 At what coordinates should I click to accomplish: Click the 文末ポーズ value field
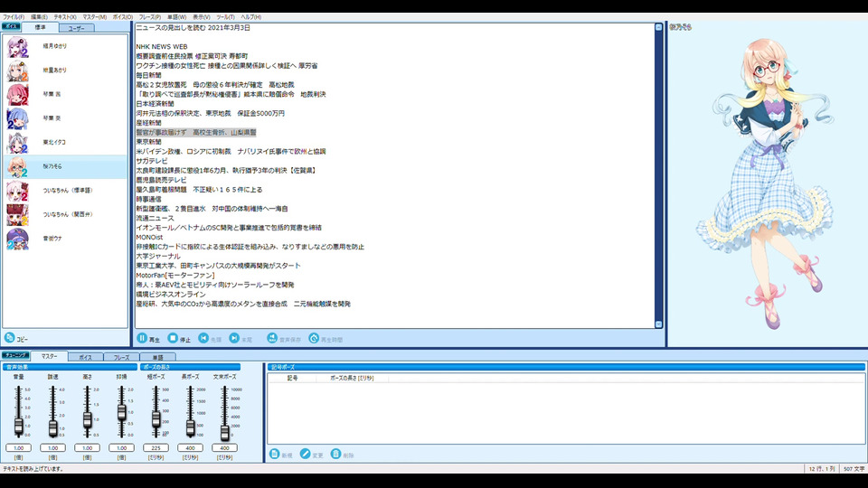pos(224,447)
